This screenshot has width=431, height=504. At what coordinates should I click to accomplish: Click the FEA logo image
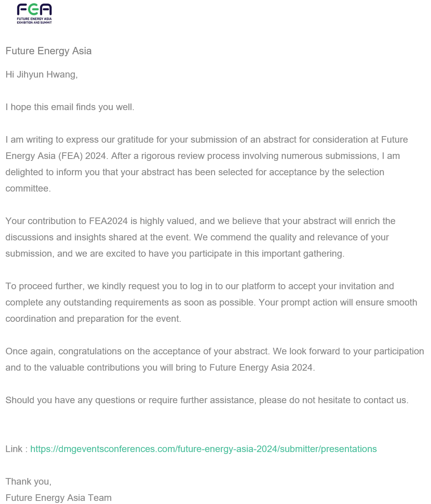pyautogui.click(x=34, y=14)
